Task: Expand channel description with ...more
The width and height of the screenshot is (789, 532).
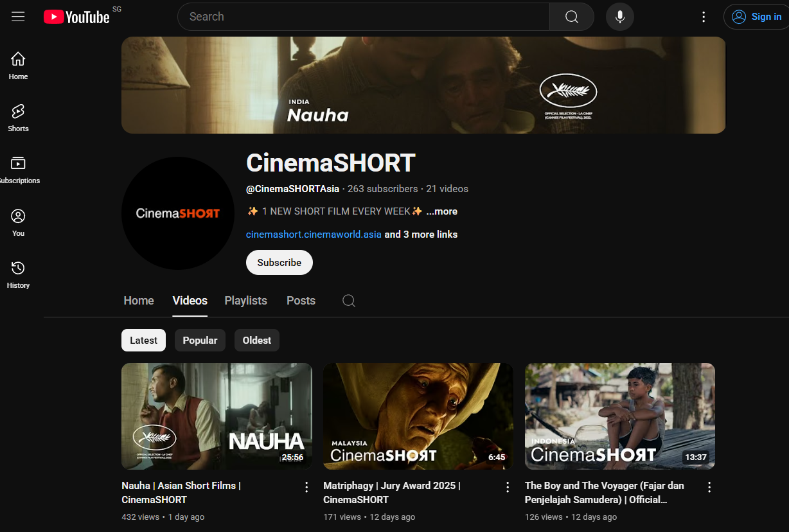Action: (442, 211)
